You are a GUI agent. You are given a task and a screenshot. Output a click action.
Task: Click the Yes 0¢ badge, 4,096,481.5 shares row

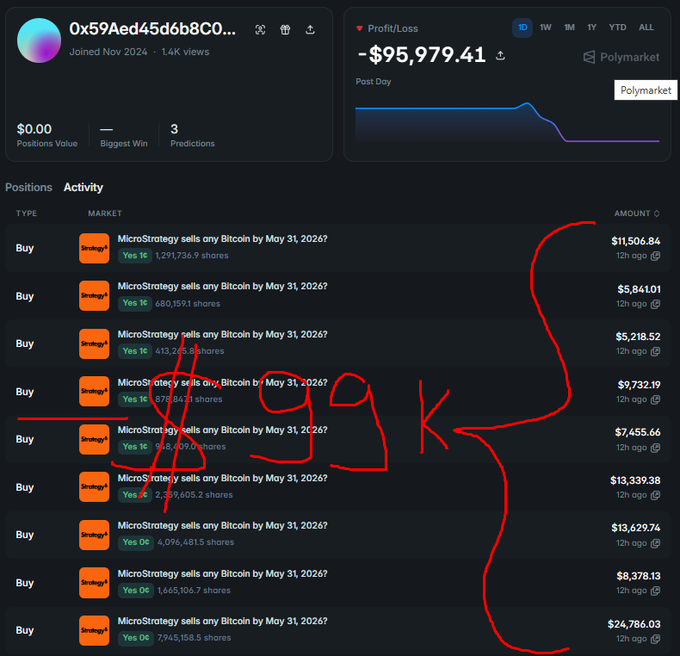point(136,542)
